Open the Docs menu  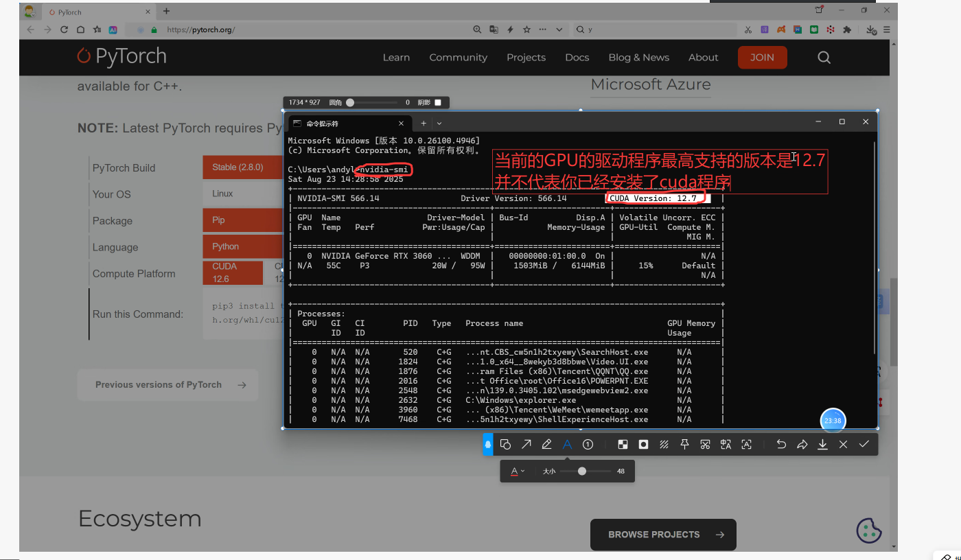click(577, 58)
